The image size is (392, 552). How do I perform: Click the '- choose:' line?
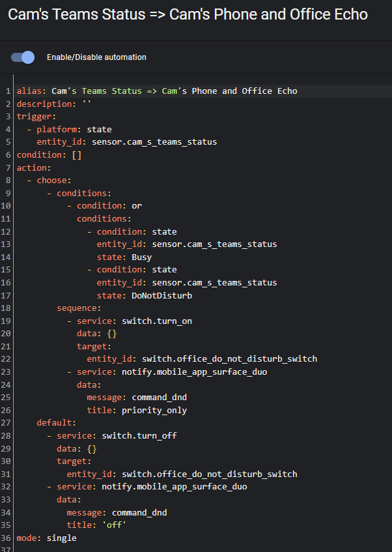pos(49,181)
